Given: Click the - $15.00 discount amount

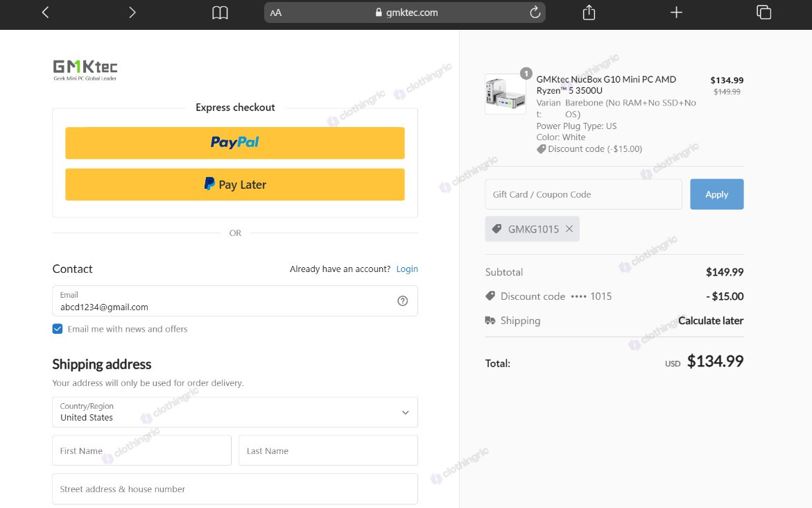Looking at the screenshot, I should click(725, 296).
